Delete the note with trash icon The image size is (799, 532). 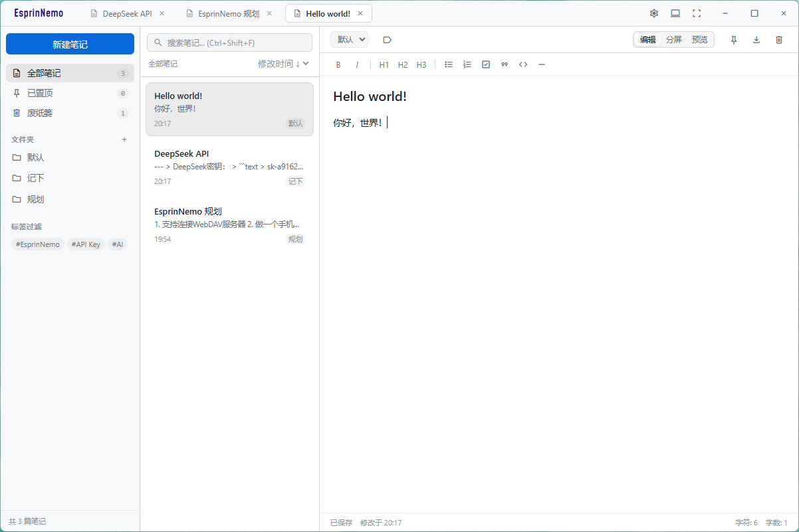[x=779, y=40]
